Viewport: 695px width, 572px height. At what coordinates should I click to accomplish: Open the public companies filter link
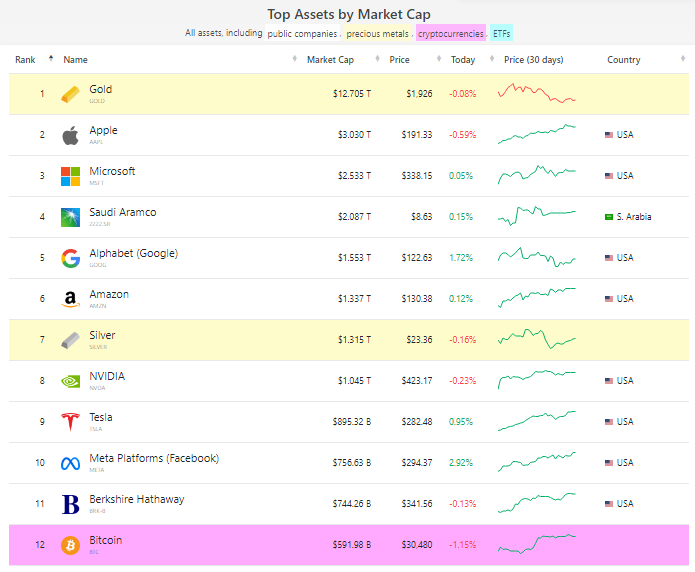[x=302, y=34]
